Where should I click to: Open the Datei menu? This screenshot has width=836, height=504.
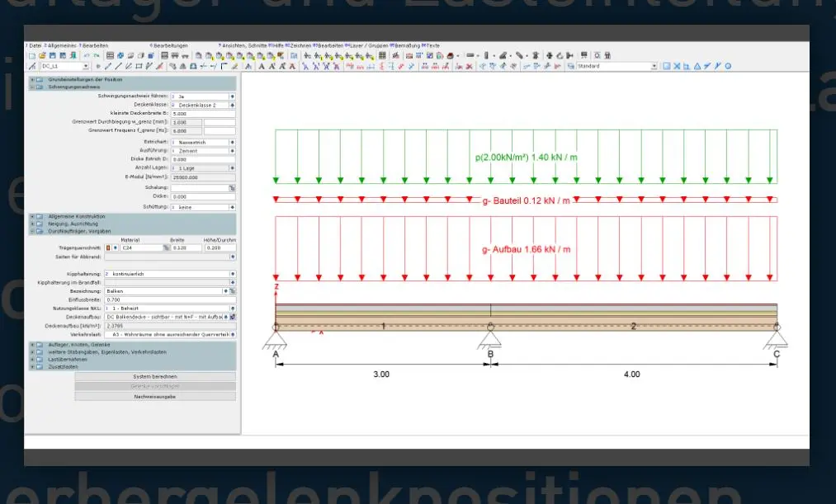click(x=35, y=46)
